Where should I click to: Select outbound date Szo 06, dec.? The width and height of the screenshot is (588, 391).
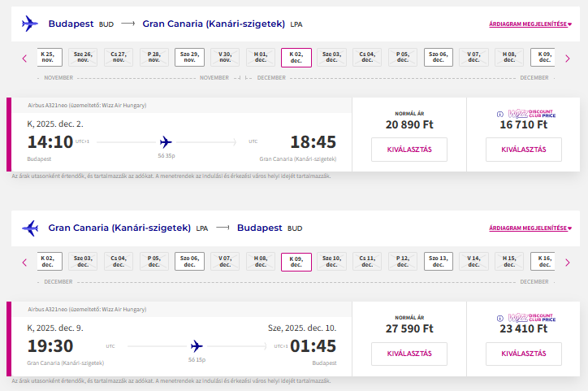click(x=439, y=57)
